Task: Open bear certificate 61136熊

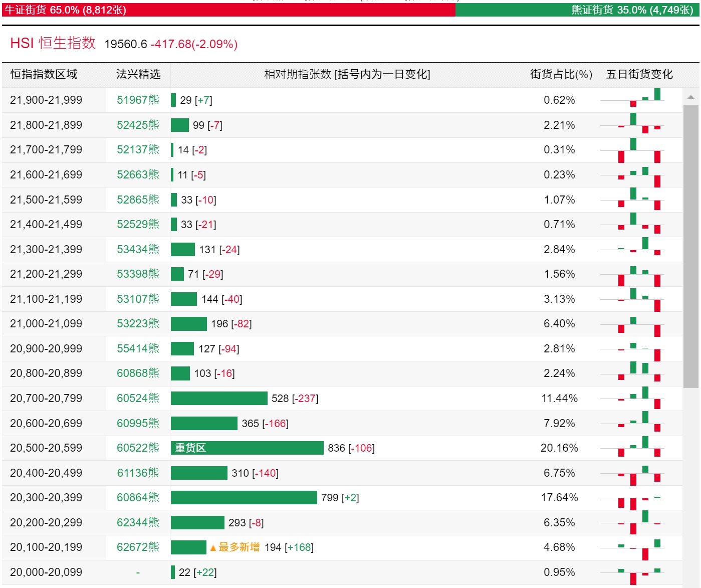Action: tap(138, 473)
